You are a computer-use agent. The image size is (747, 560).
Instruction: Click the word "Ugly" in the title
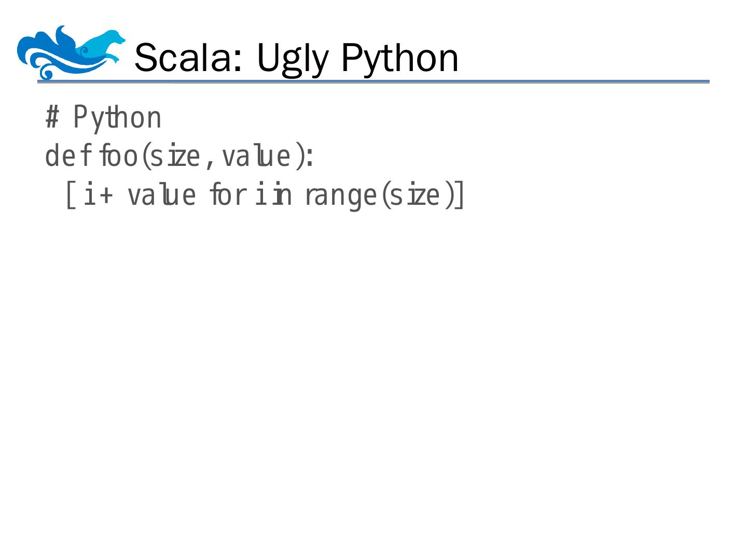[x=293, y=59]
